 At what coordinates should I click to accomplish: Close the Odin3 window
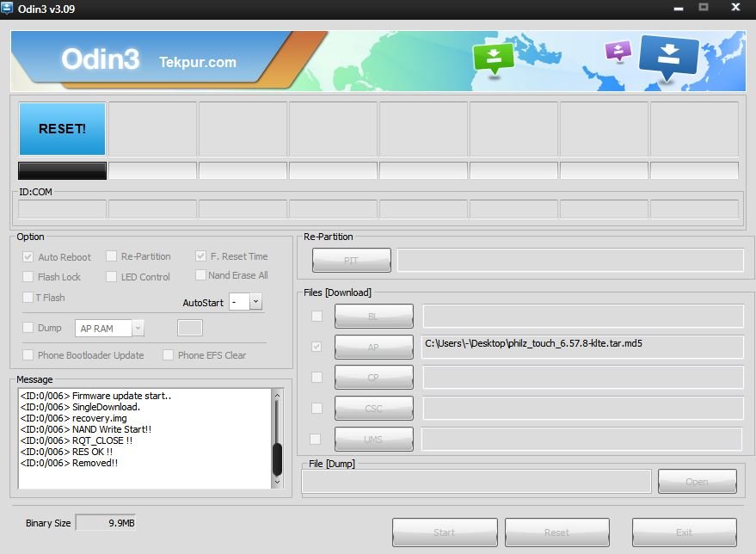[x=735, y=7]
